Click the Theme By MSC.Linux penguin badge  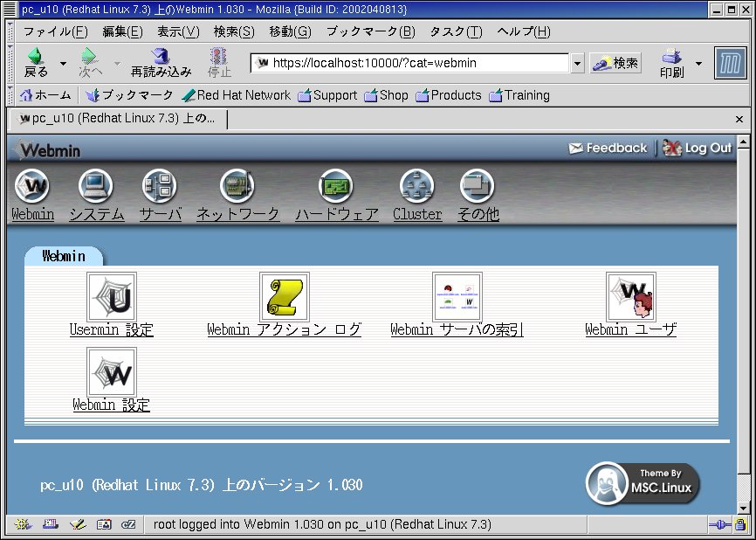tap(643, 483)
